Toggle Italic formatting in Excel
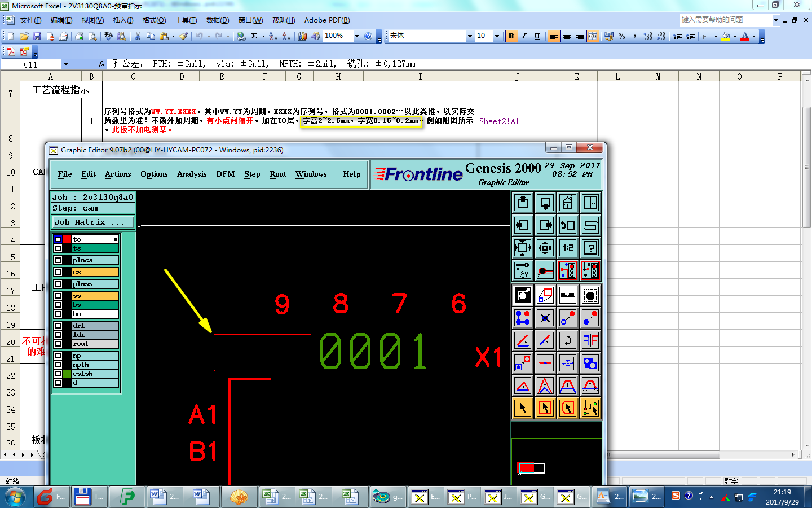The image size is (812, 508). coord(524,36)
